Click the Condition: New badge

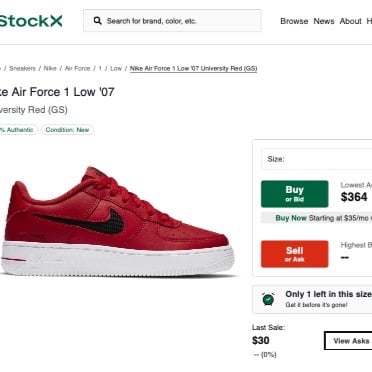[67, 130]
